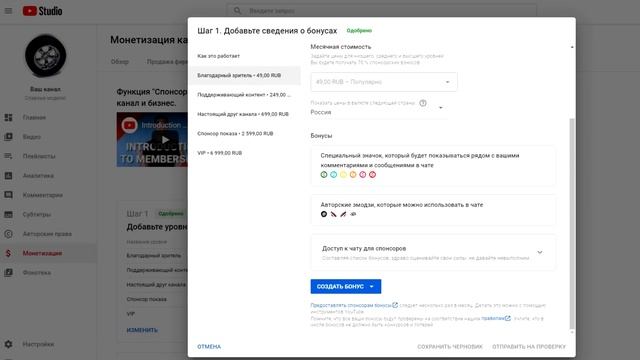Click the fourth custom emoji in chat perks
Viewport: 640px width, 360px height.
pyautogui.click(x=353, y=214)
